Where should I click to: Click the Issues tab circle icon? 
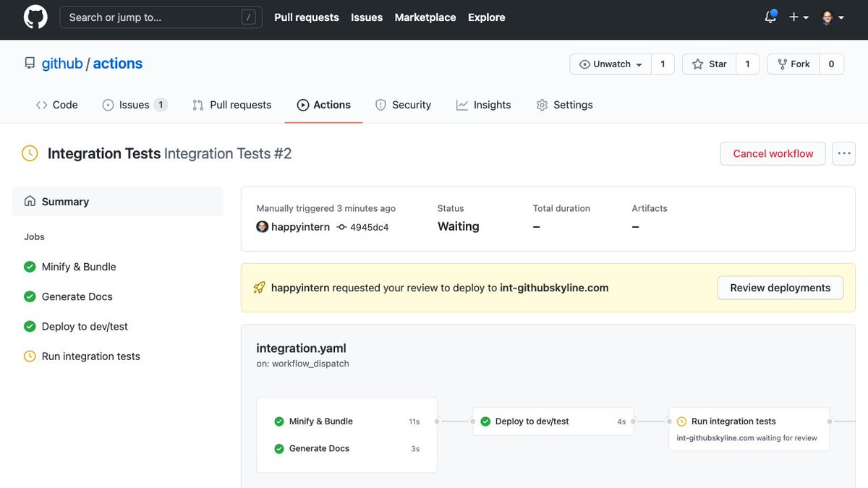pyautogui.click(x=108, y=105)
